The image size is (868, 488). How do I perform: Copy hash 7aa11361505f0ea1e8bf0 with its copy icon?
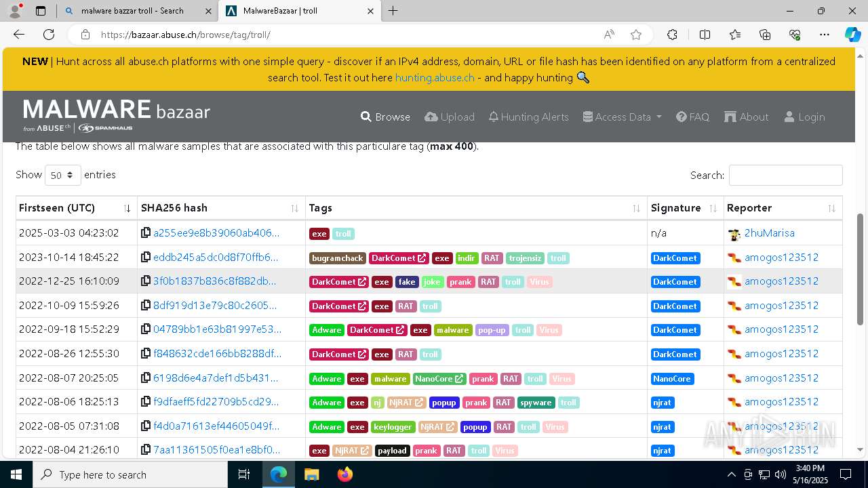(145, 450)
